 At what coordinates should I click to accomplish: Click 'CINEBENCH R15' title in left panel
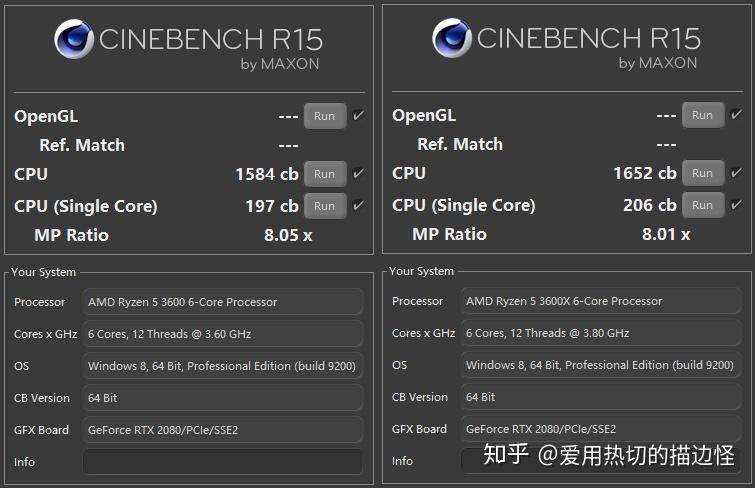[x=210, y=39]
